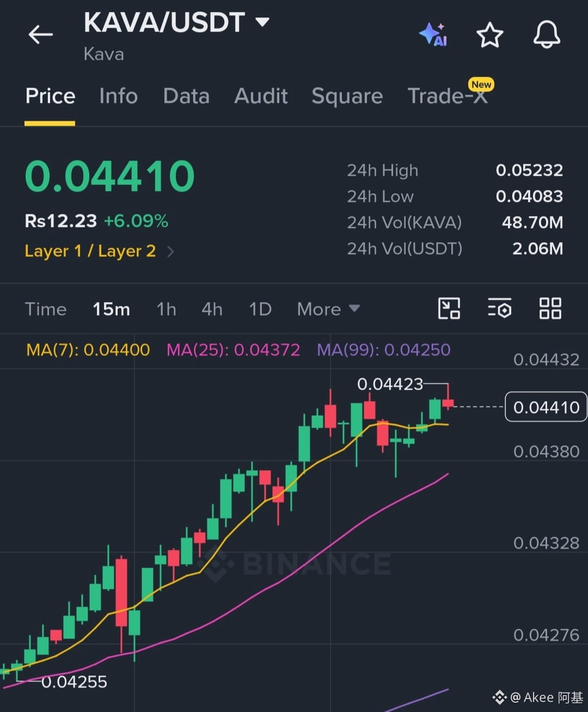Image resolution: width=588 pixels, height=712 pixels.
Task: Go back using the arrow icon
Action: click(x=41, y=35)
